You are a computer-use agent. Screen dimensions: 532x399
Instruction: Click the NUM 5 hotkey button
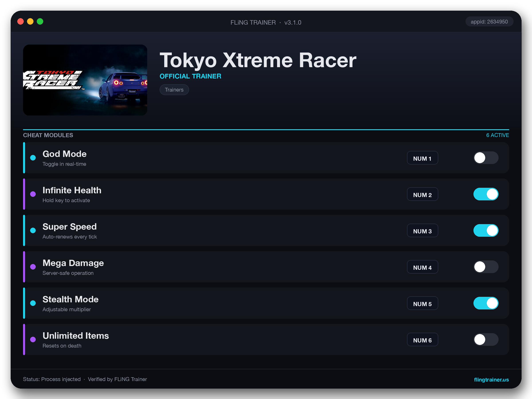click(x=422, y=303)
